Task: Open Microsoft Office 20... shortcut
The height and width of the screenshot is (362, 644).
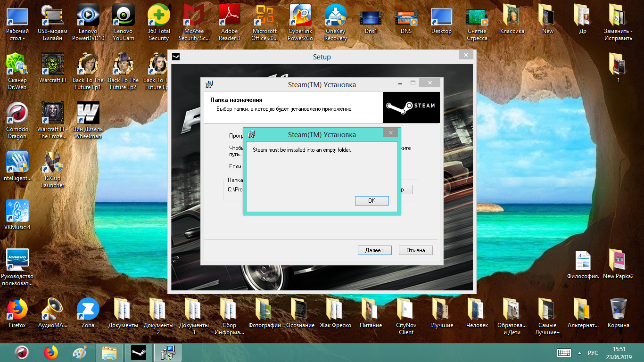Action: click(x=264, y=22)
